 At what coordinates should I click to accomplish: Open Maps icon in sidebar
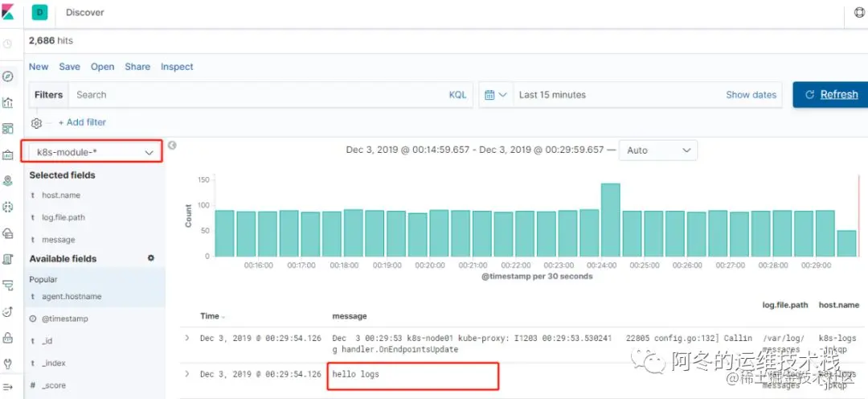click(x=8, y=181)
